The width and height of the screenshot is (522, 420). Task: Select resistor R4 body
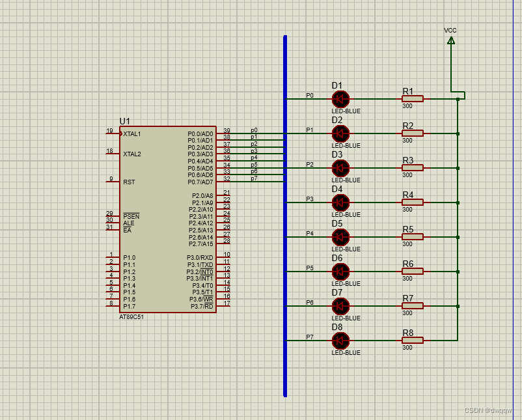(x=413, y=202)
